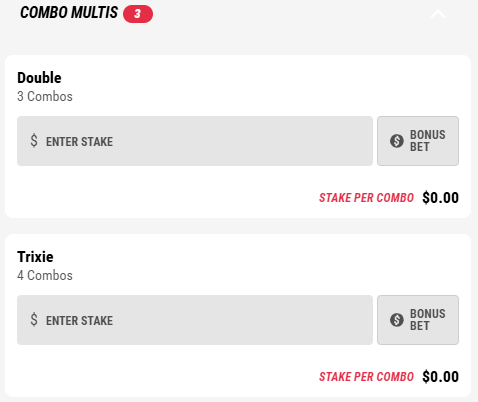Click the Combo Multis heading
Image resolution: width=478 pixels, height=402 pixels.
(69, 13)
